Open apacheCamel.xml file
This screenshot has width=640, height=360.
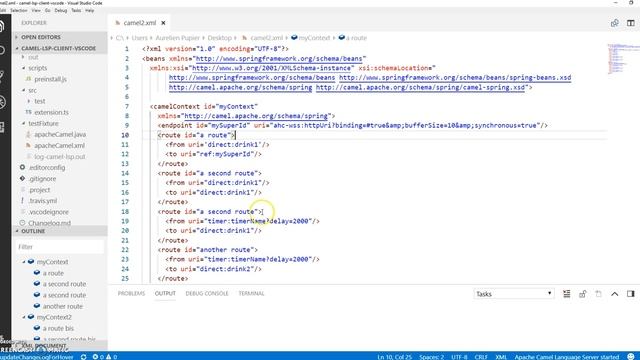pos(60,145)
